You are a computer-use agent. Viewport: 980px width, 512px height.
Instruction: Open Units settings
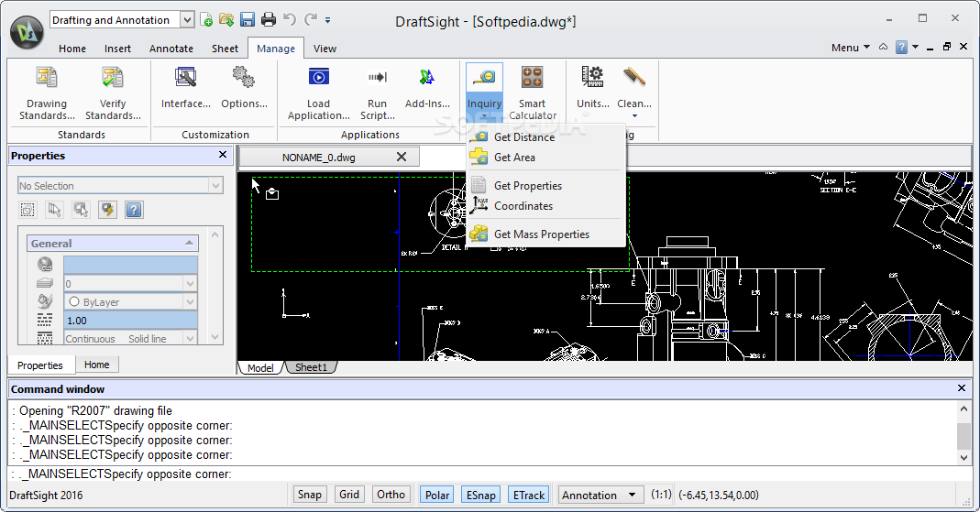pyautogui.click(x=592, y=87)
